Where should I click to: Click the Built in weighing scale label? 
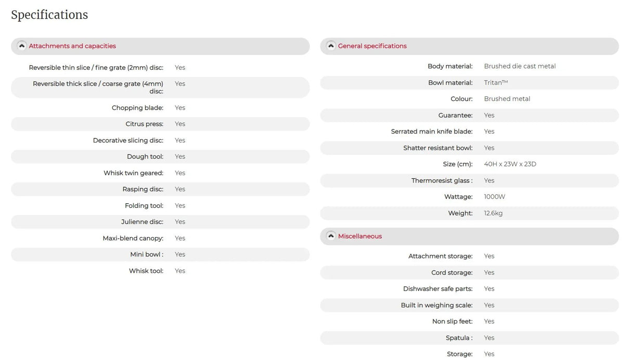[x=436, y=305]
